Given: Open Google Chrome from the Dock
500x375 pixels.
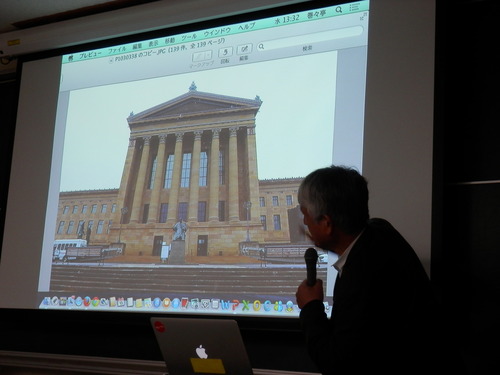Looking at the screenshot, I should tap(96, 302).
